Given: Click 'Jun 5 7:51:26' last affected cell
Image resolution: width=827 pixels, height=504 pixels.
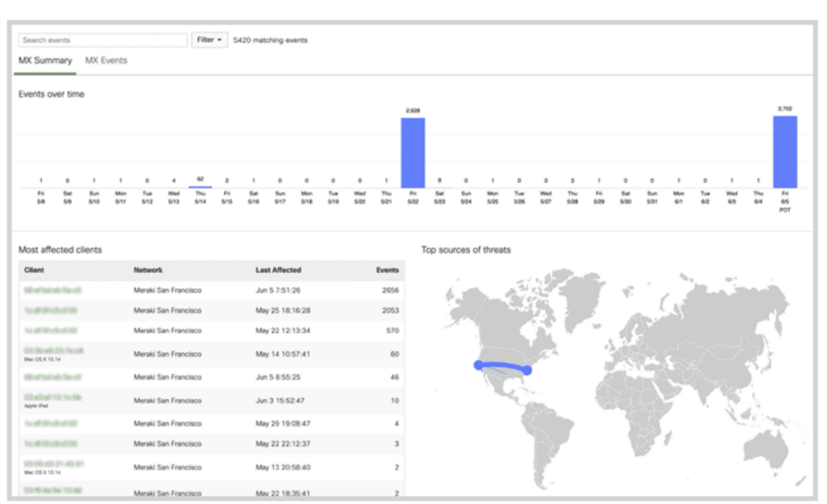Looking at the screenshot, I should (x=278, y=290).
